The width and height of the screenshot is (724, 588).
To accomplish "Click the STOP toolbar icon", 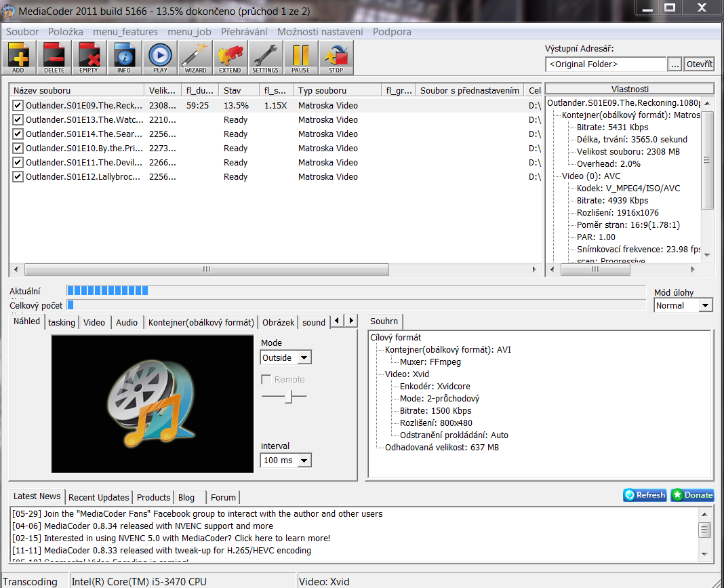I will (x=336, y=57).
